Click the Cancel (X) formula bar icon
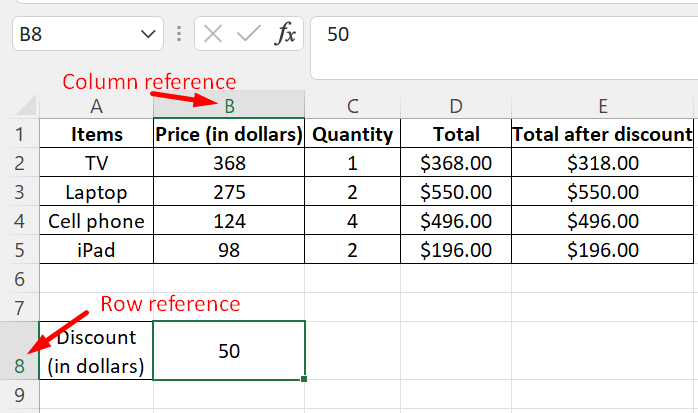 click(x=213, y=35)
